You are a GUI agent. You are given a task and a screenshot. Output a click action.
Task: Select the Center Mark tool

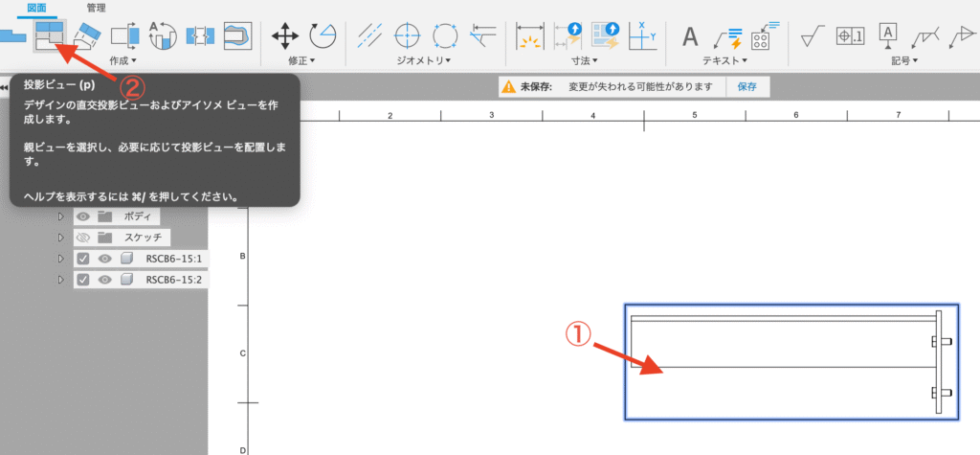click(x=407, y=37)
